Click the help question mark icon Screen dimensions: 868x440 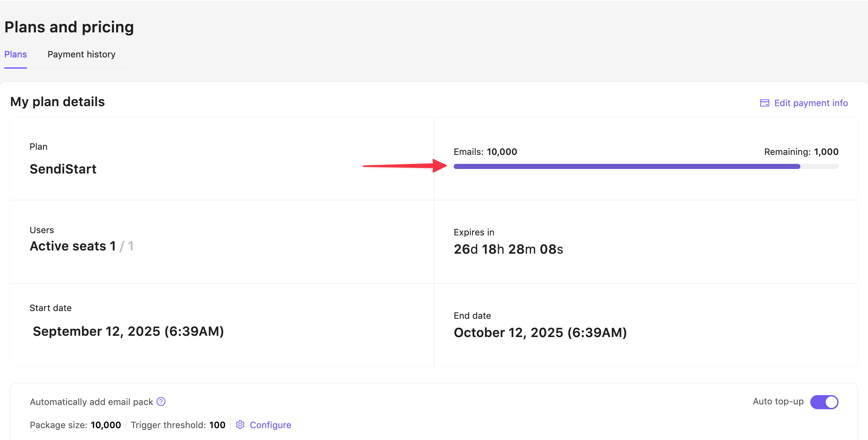(161, 402)
